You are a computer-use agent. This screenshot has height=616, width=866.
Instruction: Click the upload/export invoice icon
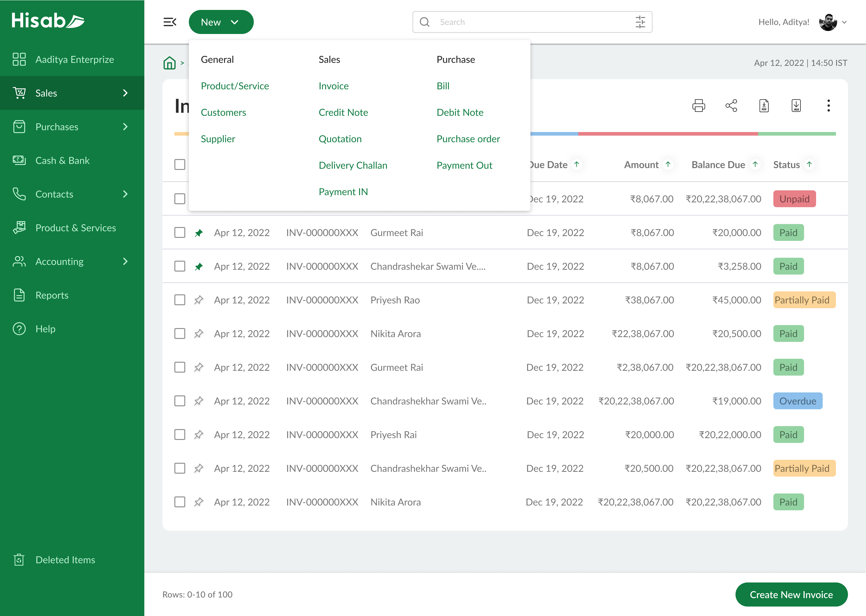pyautogui.click(x=796, y=105)
